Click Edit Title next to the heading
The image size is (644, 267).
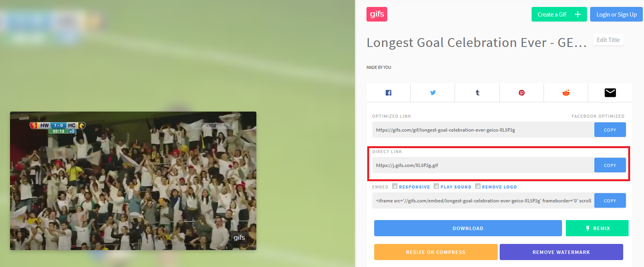pyautogui.click(x=608, y=40)
